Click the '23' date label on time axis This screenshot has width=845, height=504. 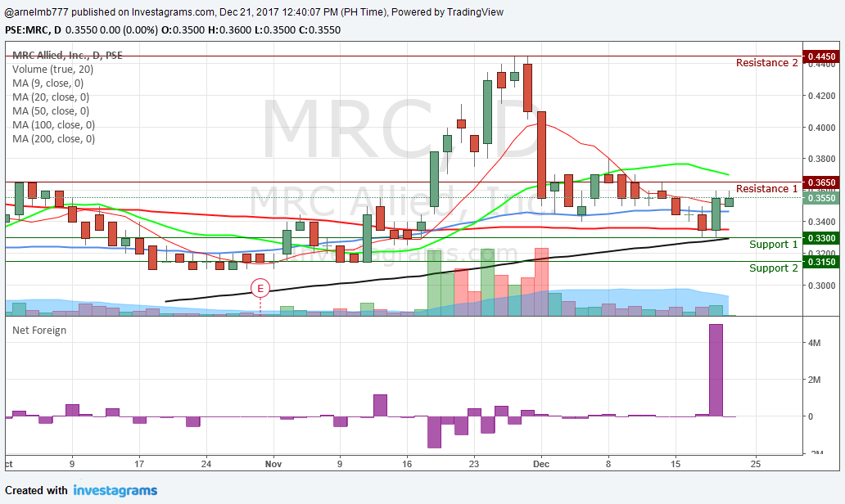point(474,464)
